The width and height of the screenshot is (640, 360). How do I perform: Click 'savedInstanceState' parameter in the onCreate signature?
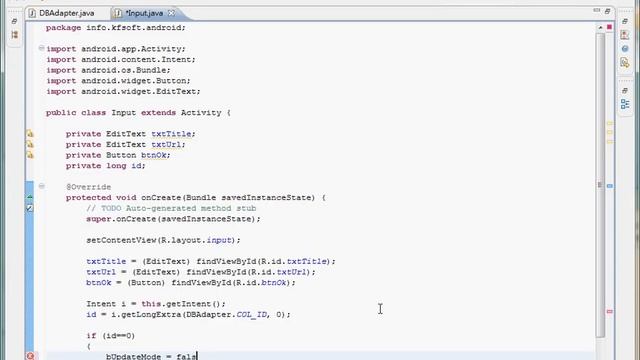pyautogui.click(x=268, y=198)
